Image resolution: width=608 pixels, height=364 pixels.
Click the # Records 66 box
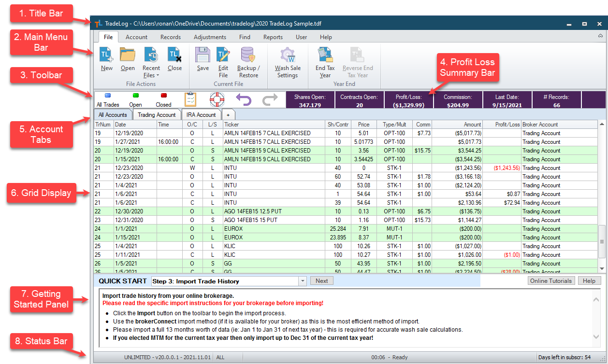click(557, 100)
